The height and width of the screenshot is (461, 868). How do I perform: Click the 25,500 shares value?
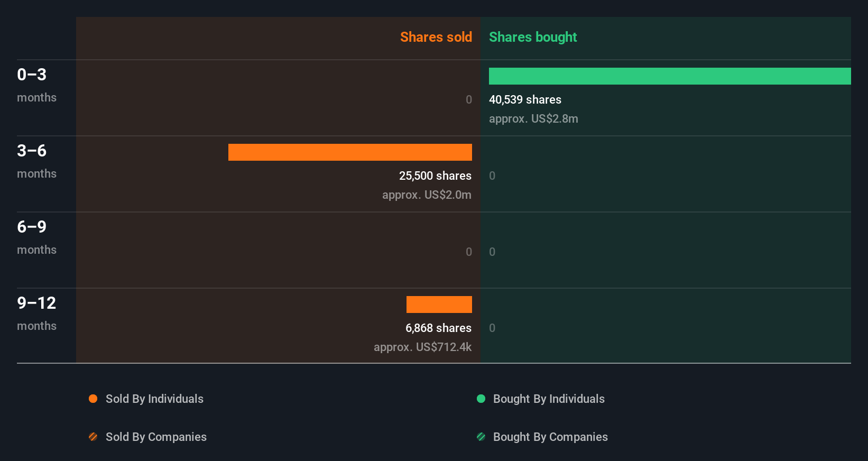[435, 176]
